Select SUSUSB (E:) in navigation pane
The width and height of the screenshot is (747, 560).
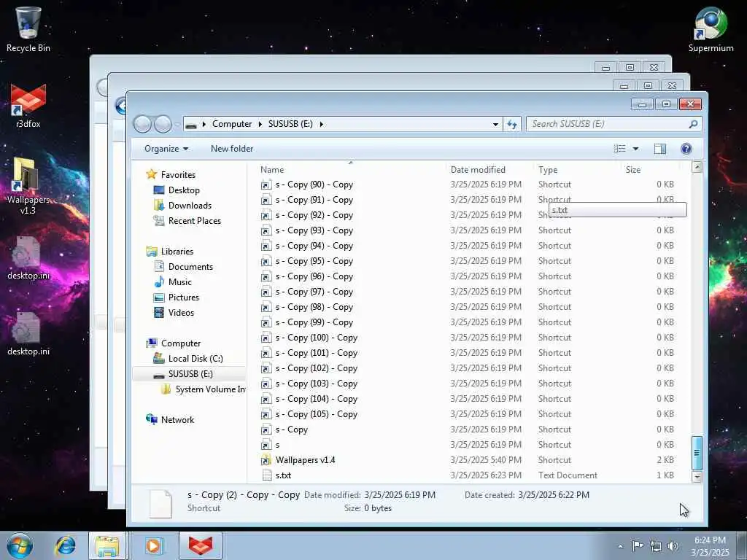(190, 374)
